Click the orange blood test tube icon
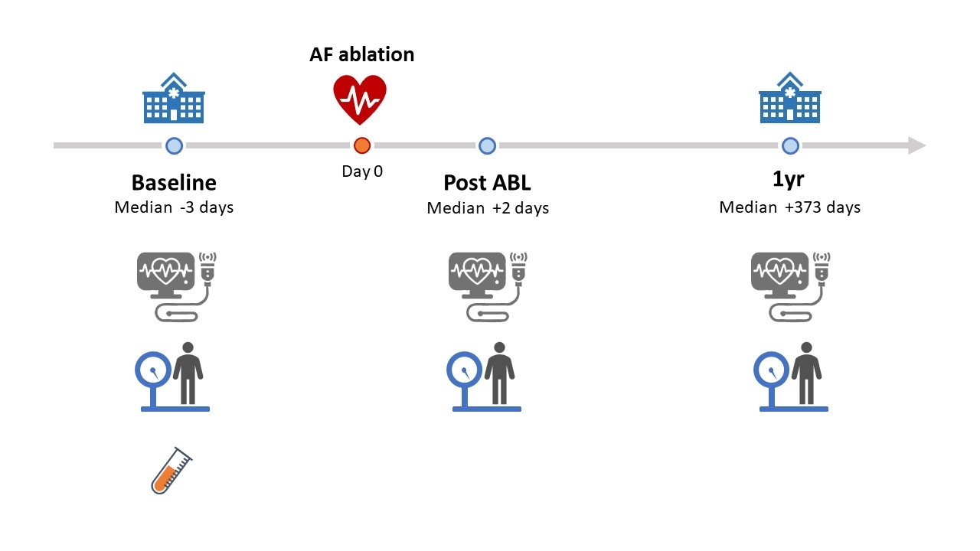 [171, 470]
